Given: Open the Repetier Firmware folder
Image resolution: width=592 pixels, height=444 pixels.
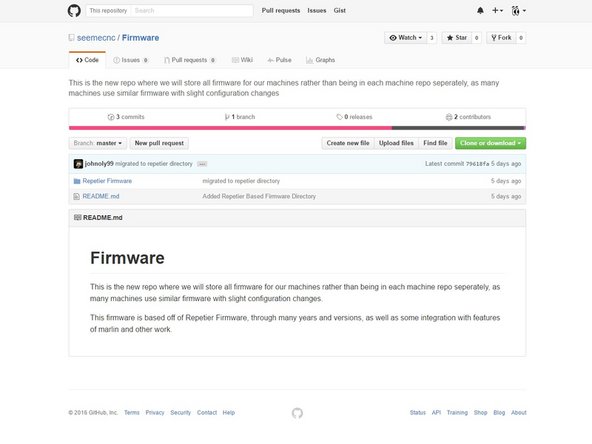Looking at the screenshot, I should [x=107, y=181].
